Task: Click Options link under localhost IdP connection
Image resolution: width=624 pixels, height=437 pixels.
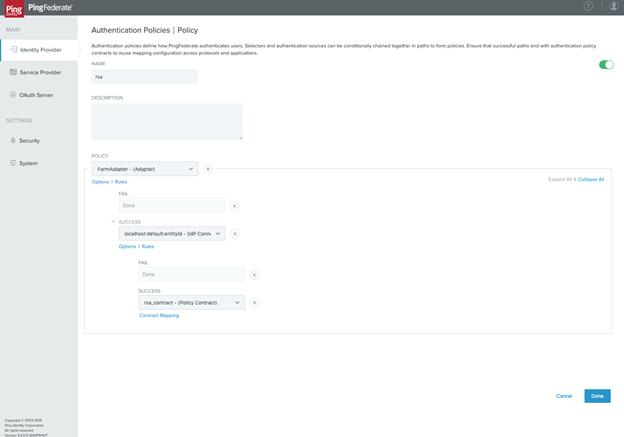Action: pos(127,247)
